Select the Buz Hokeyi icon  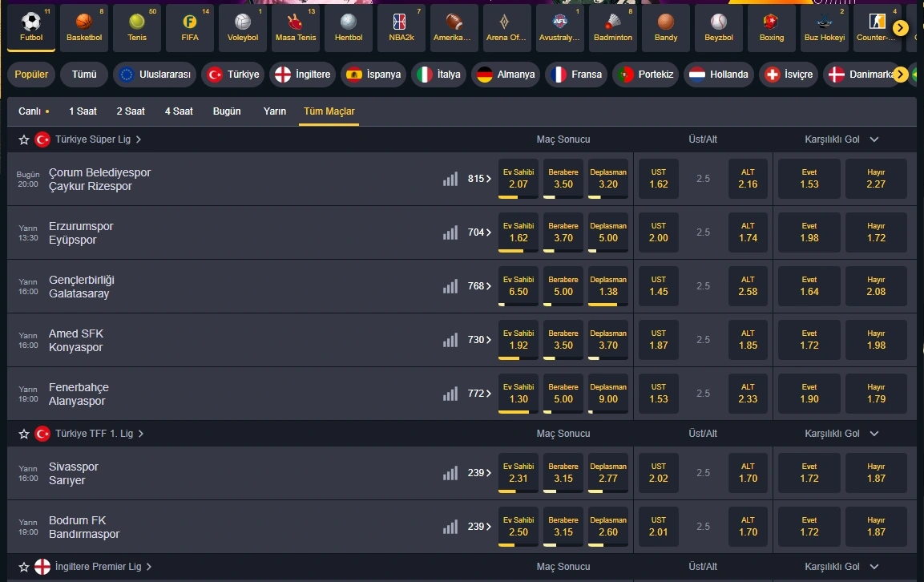(x=825, y=27)
